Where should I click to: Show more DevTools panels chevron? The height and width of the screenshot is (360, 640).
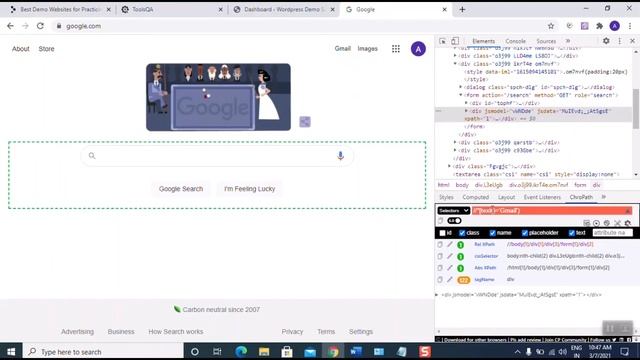(568, 41)
